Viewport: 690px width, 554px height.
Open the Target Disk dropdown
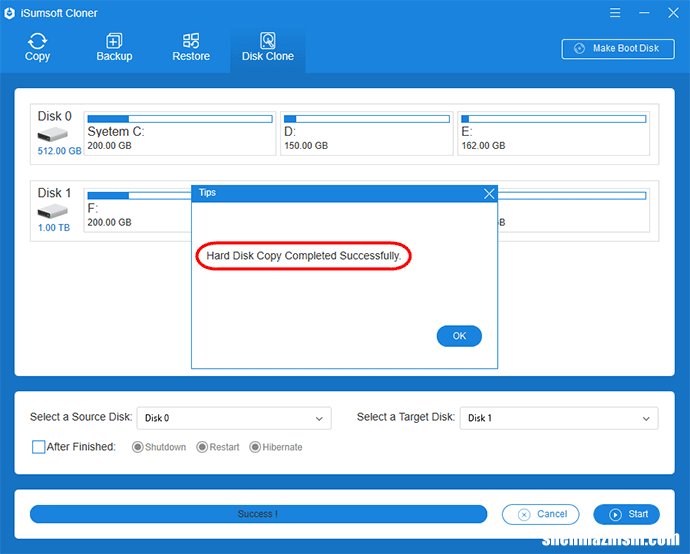pyautogui.click(x=559, y=418)
